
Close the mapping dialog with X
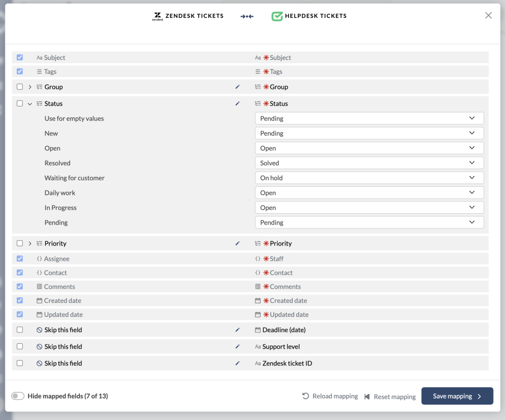[x=488, y=15]
